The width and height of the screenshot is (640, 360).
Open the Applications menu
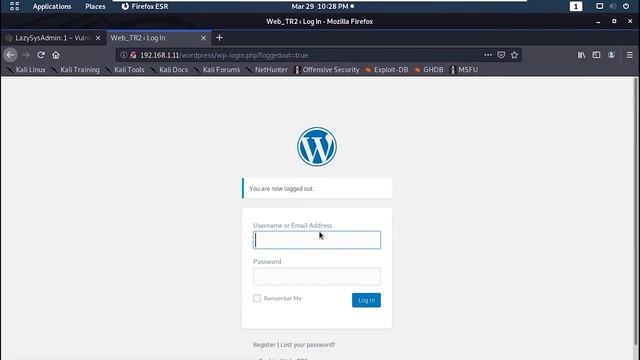coord(52,7)
